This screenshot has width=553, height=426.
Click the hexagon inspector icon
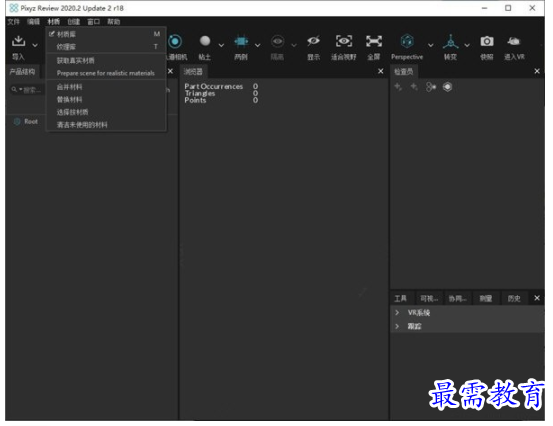coord(447,87)
